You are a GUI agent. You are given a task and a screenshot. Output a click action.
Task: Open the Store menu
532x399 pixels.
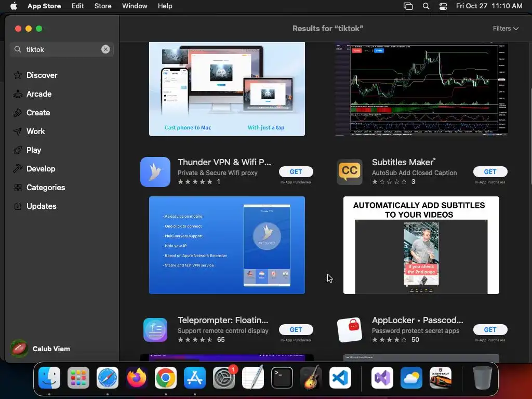(x=103, y=6)
